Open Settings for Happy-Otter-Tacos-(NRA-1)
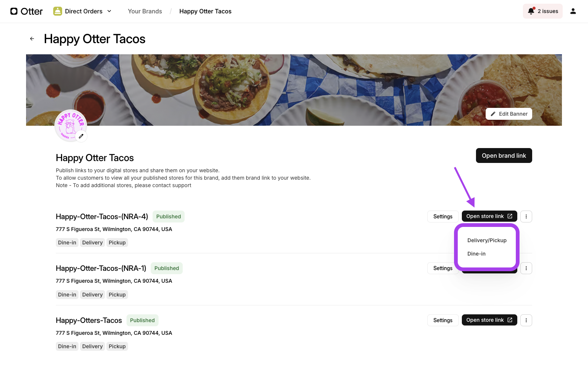The image size is (588, 372). tap(442, 268)
